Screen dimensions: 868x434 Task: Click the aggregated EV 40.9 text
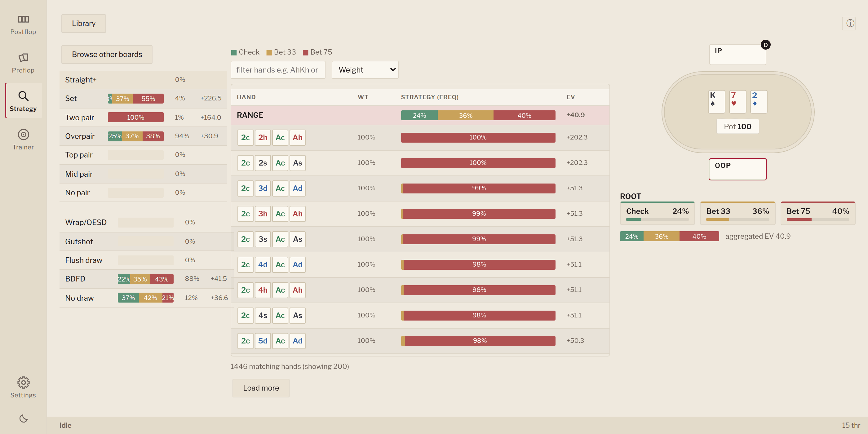758,236
